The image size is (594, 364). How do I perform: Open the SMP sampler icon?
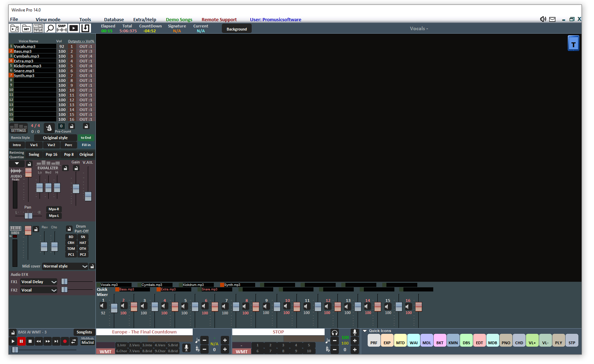[x=61, y=28]
